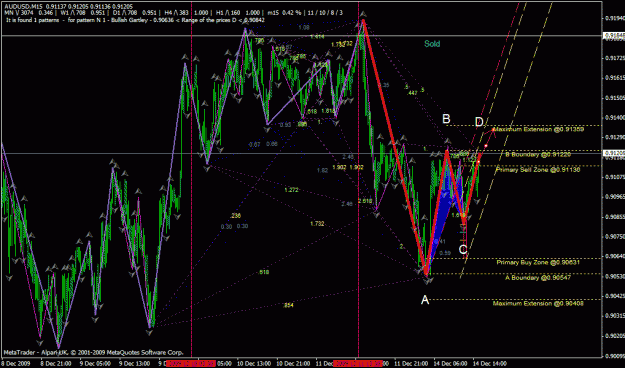Select 'Maximum Extension @0.91359' label
The height and width of the screenshot is (368, 625).
(539, 130)
